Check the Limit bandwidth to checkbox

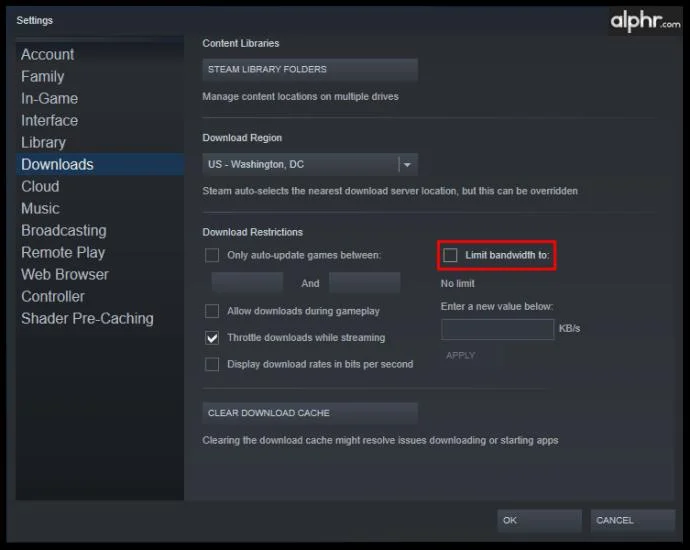coord(450,255)
